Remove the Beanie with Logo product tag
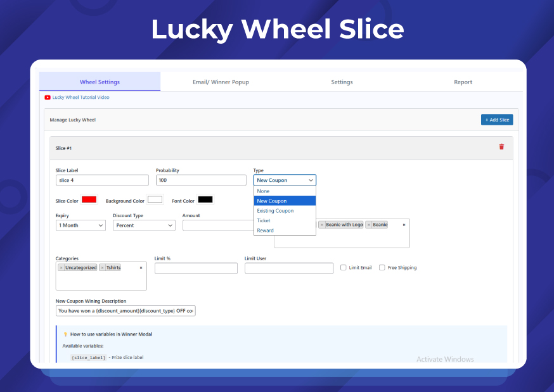 point(322,225)
